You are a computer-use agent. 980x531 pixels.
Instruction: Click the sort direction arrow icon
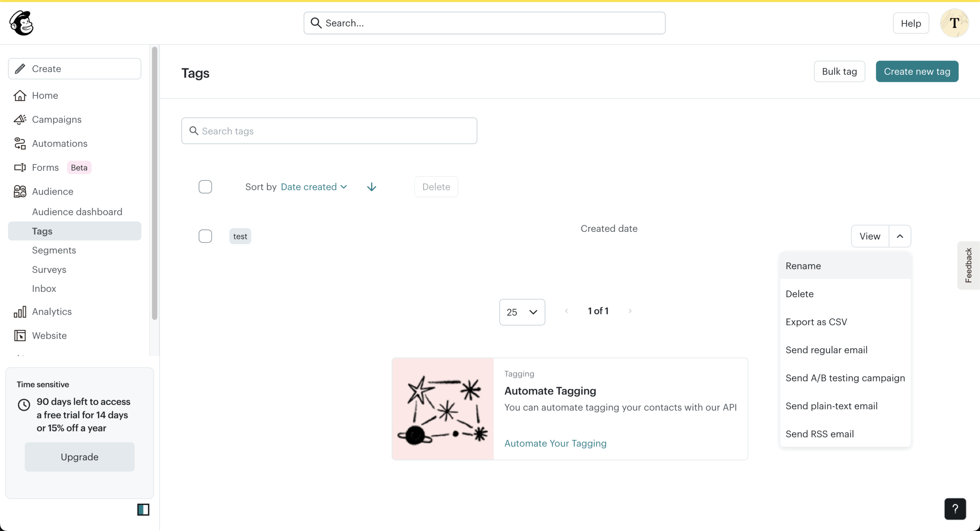click(371, 187)
